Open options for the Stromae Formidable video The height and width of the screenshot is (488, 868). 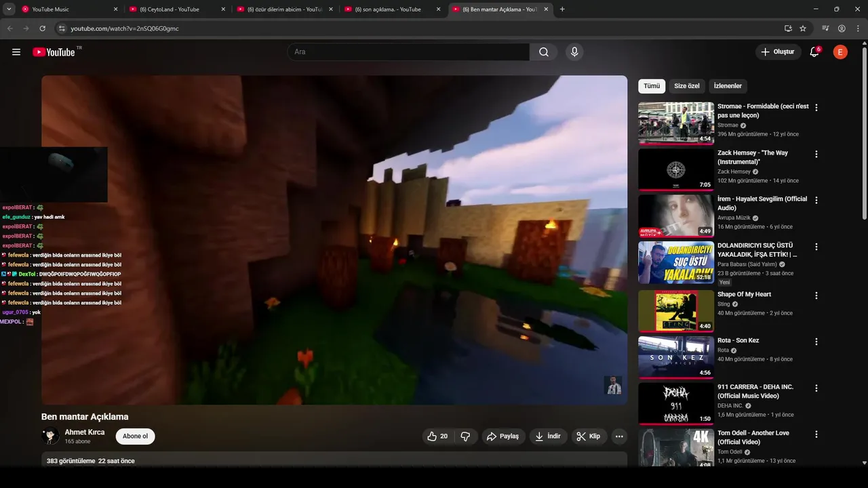[x=816, y=107]
